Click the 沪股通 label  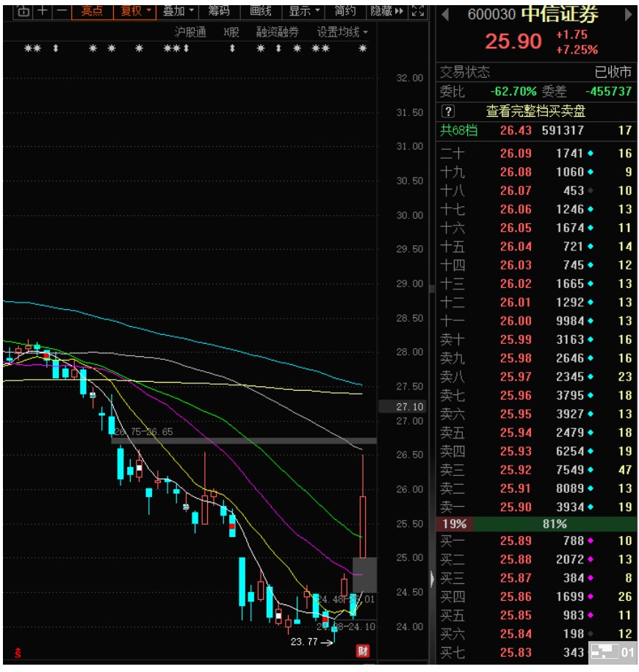pyautogui.click(x=190, y=32)
